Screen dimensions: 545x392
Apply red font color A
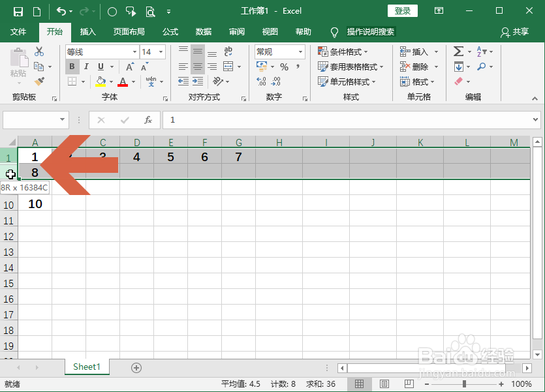123,82
